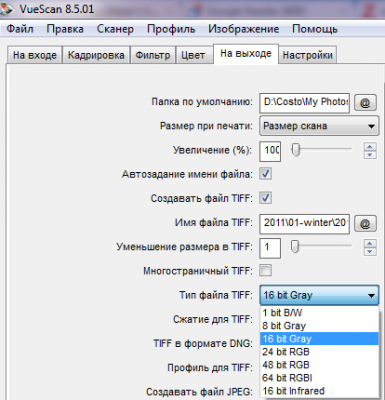Click the Увеличение percentage slider handle
Screen dimensions: 385x400
pos(296,150)
